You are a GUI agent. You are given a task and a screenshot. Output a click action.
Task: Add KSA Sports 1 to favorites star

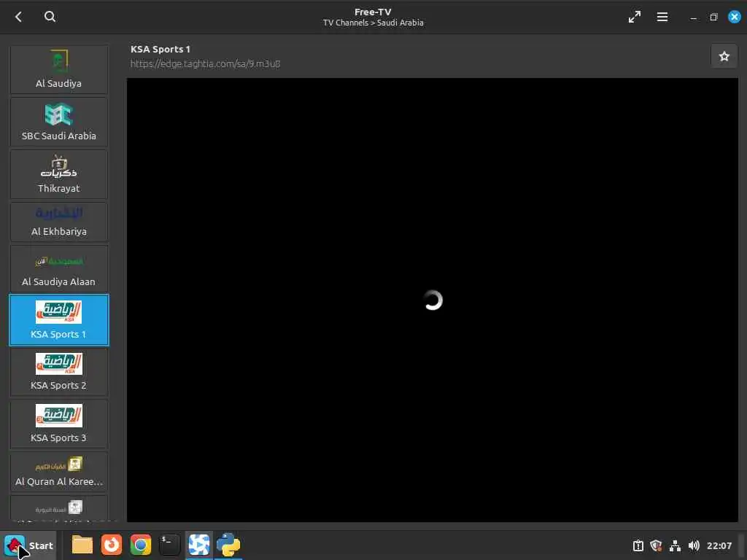724,56
